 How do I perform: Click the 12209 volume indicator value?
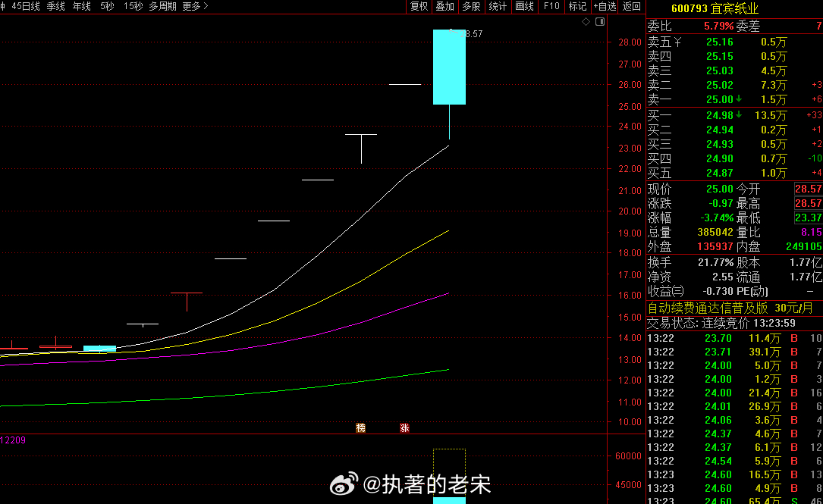point(13,440)
